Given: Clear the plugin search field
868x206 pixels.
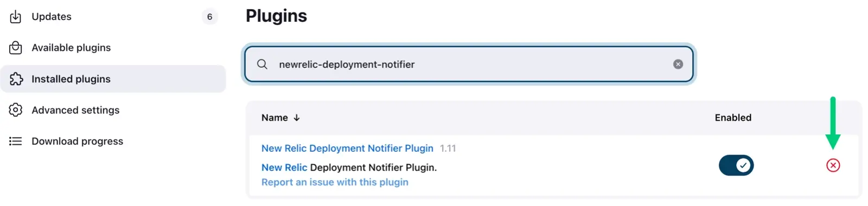Looking at the screenshot, I should click(x=678, y=64).
